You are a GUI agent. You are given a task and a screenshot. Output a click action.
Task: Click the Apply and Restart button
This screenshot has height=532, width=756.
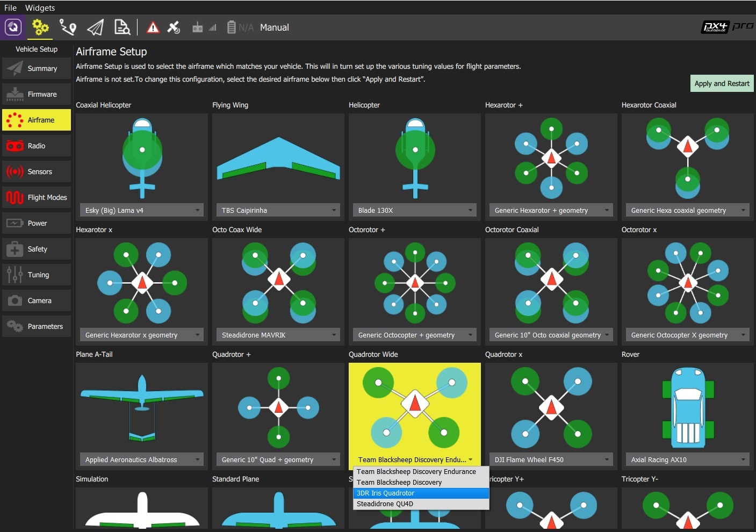[721, 83]
